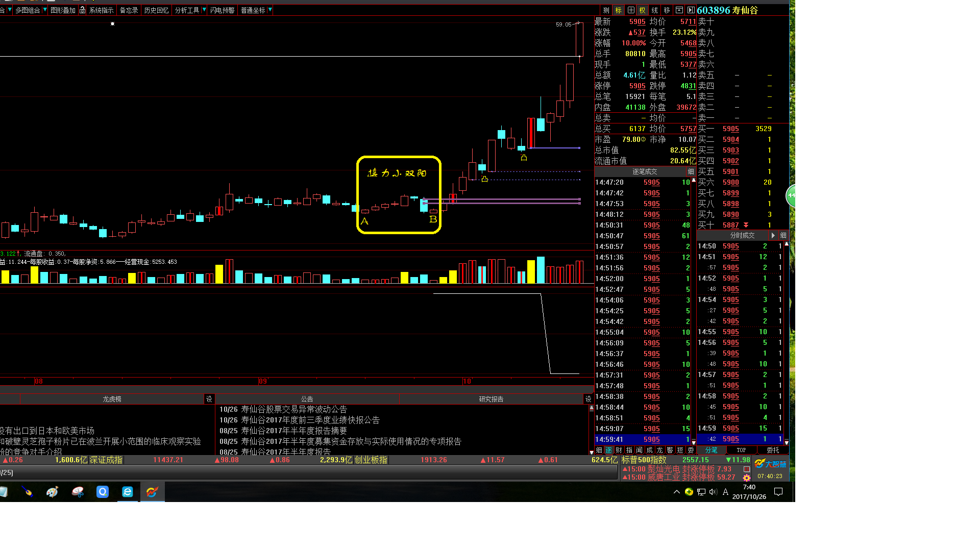Select the 警 alert bottom tab

670,450
